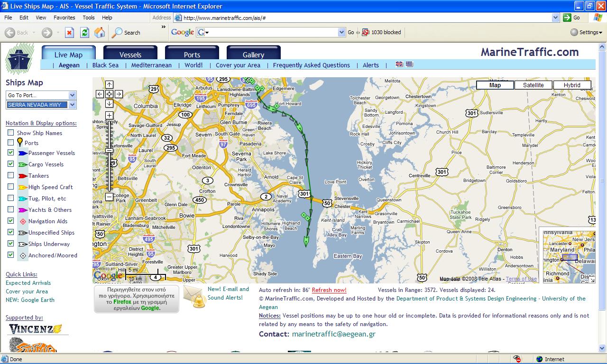607x364 pixels.
Task: Switch language with the UK flag icon
Action: (x=399, y=64)
